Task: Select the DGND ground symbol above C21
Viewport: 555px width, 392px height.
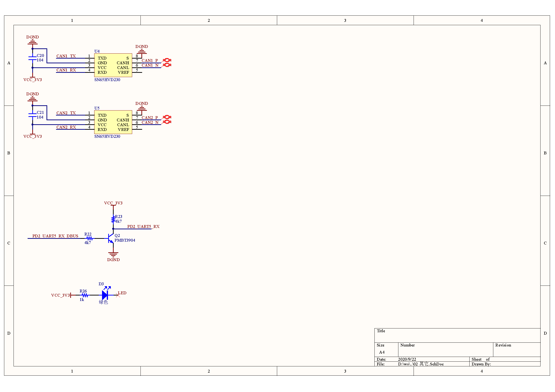Action: (x=33, y=99)
